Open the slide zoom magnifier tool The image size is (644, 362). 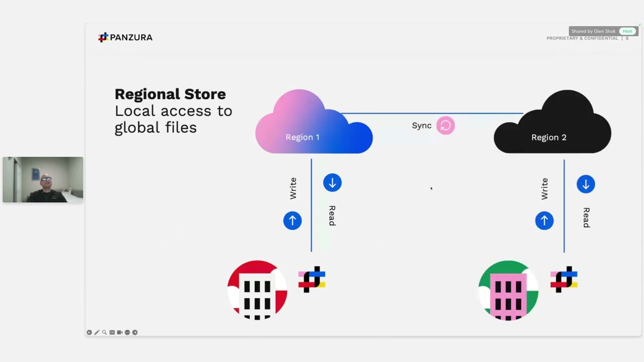coord(104,332)
